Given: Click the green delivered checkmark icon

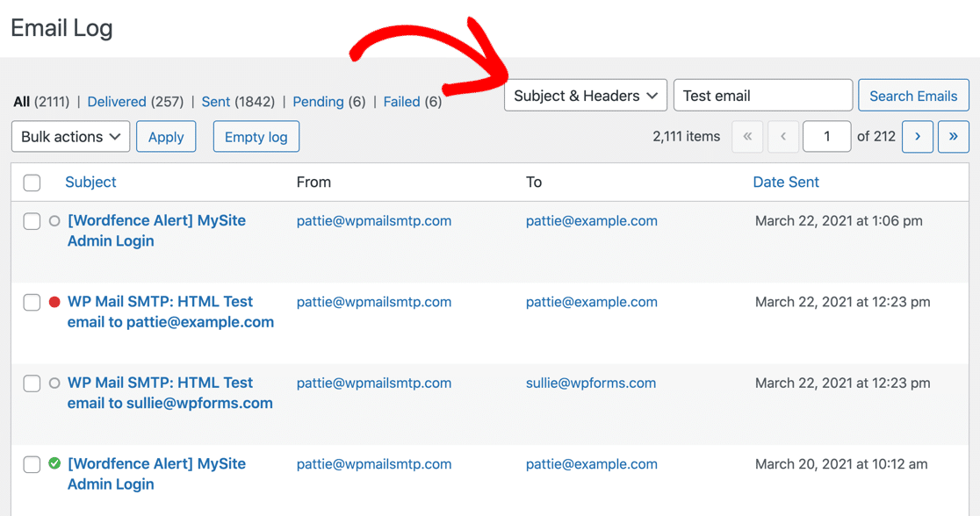Looking at the screenshot, I should point(54,463).
